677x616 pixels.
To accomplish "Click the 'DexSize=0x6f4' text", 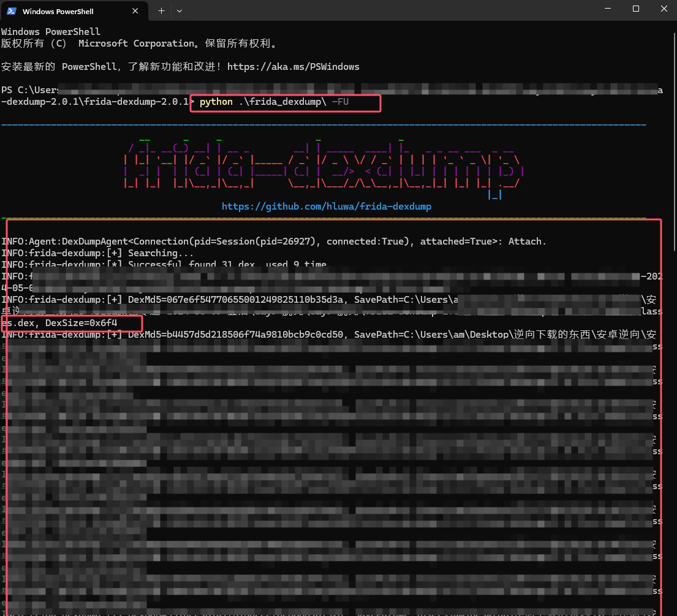I will tap(81, 323).
